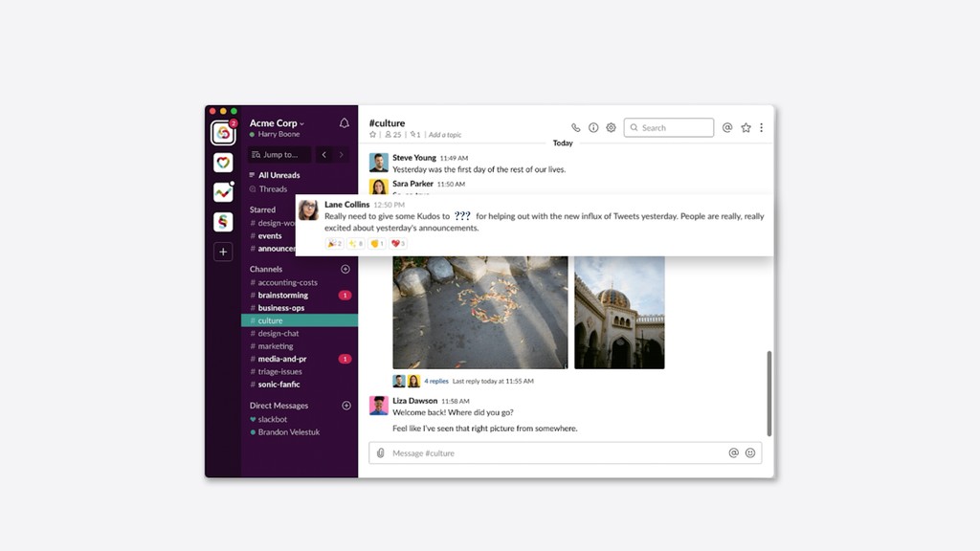Image resolution: width=980 pixels, height=551 pixels.
Task: Open channel details info icon
Action: coord(593,127)
